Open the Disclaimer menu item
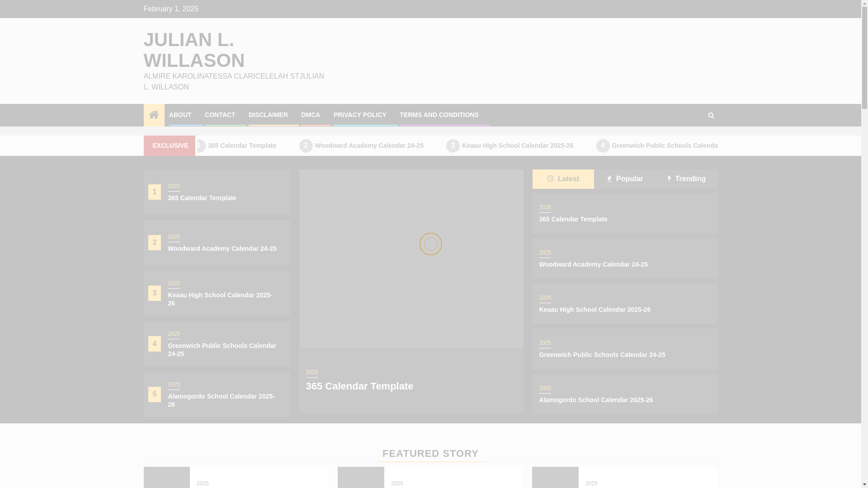Image resolution: width=868 pixels, height=488 pixels. 268,115
